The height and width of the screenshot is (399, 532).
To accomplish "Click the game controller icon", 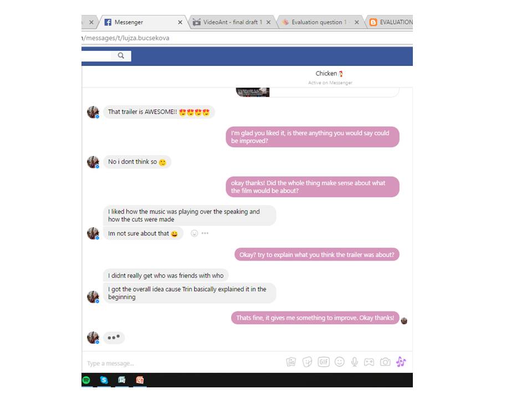I will coord(369,362).
